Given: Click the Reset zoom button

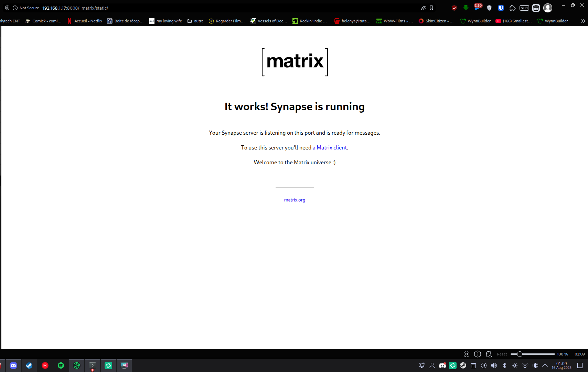Looking at the screenshot, I should (x=502, y=354).
